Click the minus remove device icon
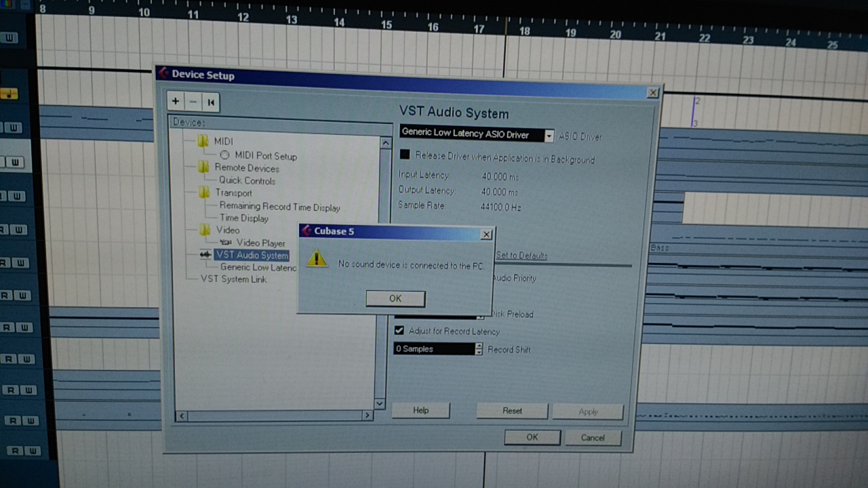The height and width of the screenshot is (488, 868). (193, 102)
